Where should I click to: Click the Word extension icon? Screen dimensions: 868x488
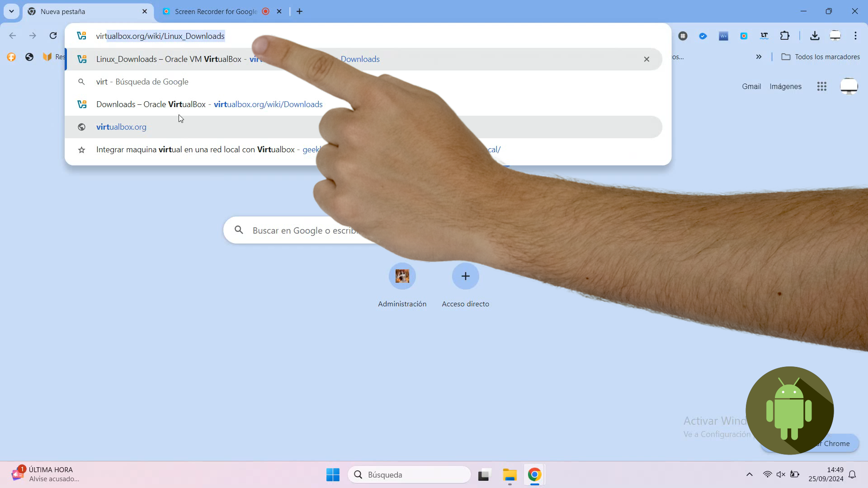click(x=723, y=36)
